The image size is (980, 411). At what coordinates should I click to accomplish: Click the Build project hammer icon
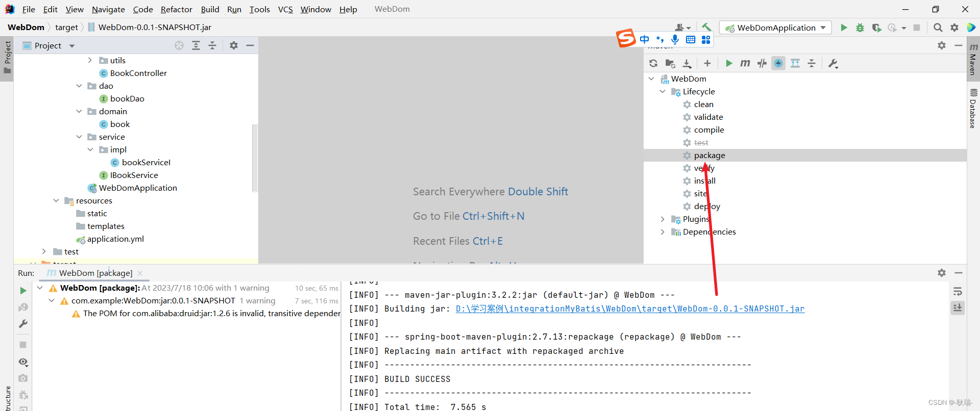pos(706,27)
